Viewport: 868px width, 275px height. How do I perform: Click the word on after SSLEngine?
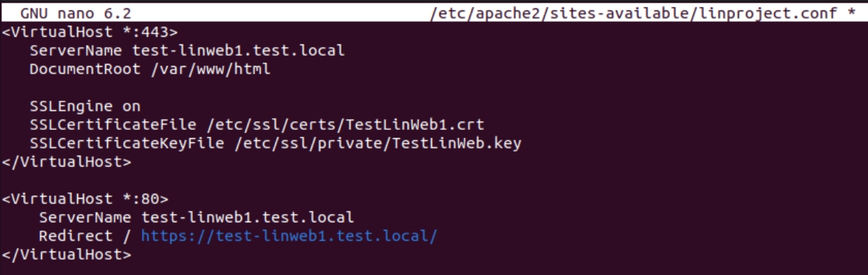(x=131, y=106)
